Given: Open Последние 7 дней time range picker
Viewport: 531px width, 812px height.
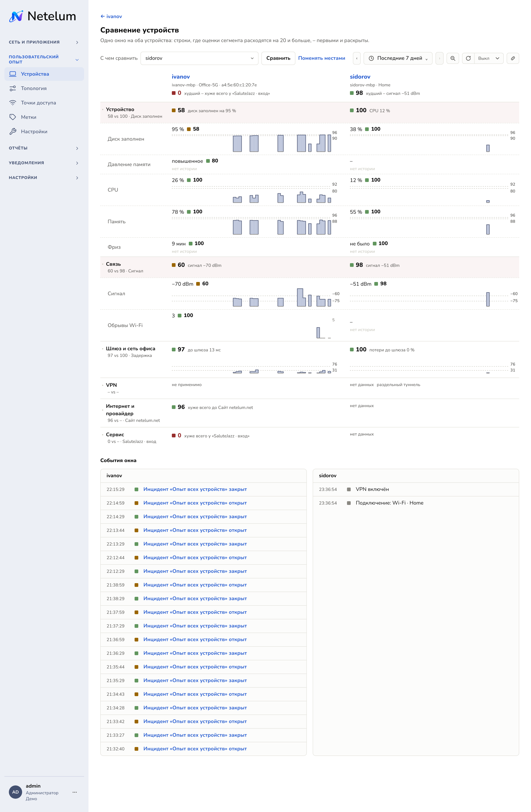Looking at the screenshot, I should (x=398, y=58).
